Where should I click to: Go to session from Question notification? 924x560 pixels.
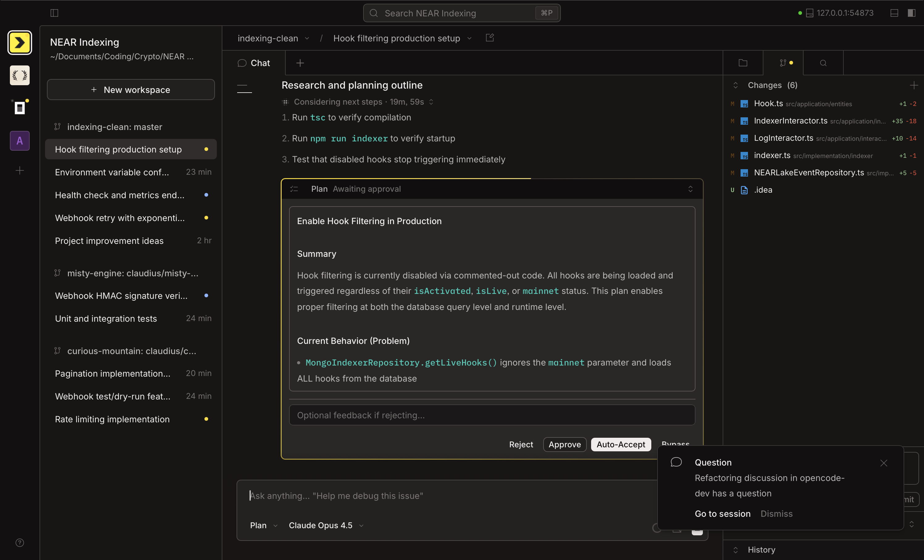723,514
